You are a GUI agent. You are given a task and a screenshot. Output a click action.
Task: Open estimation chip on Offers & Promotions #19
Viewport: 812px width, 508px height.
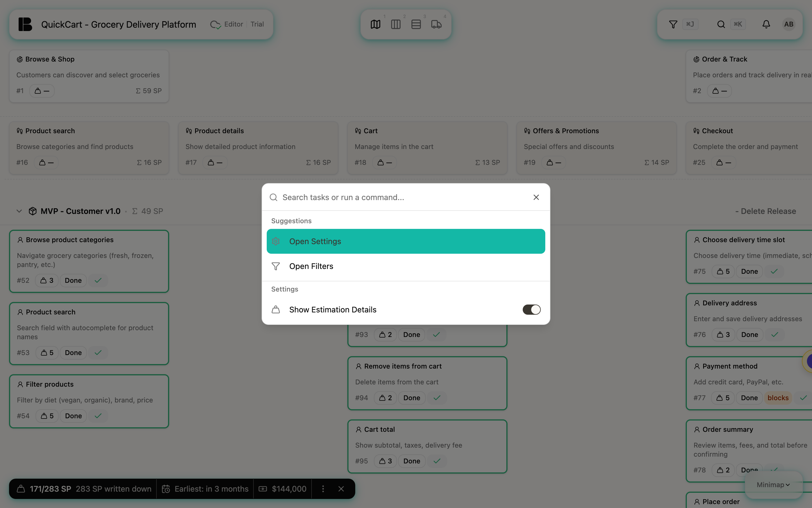(x=554, y=163)
